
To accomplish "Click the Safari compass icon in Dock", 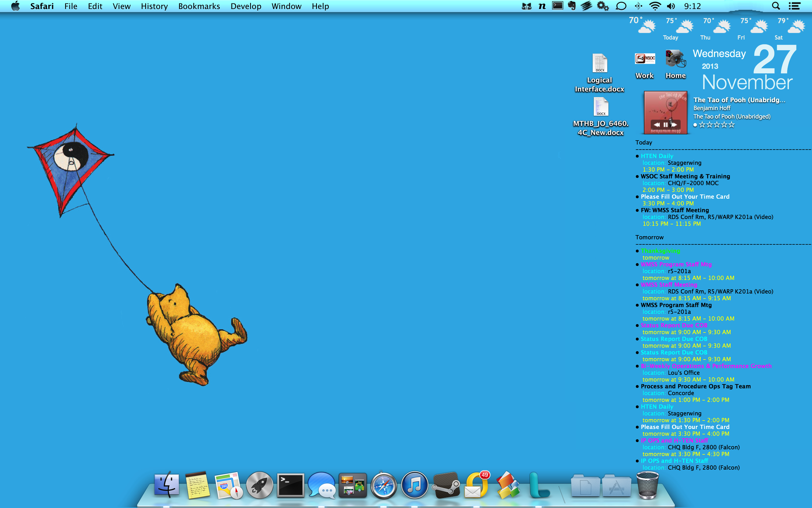I will (383, 485).
